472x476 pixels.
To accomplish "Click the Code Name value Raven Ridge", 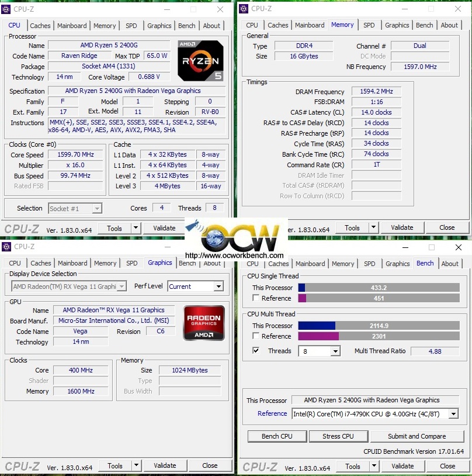I will point(79,56).
